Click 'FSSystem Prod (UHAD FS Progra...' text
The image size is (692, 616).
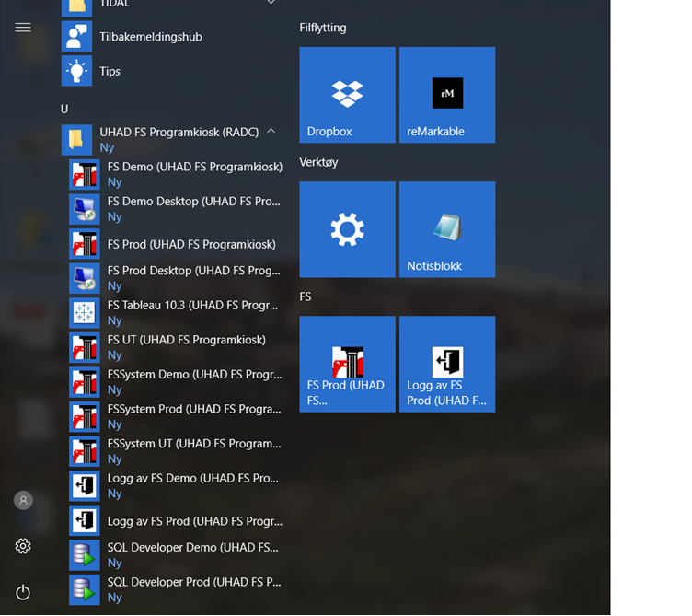[x=194, y=410]
